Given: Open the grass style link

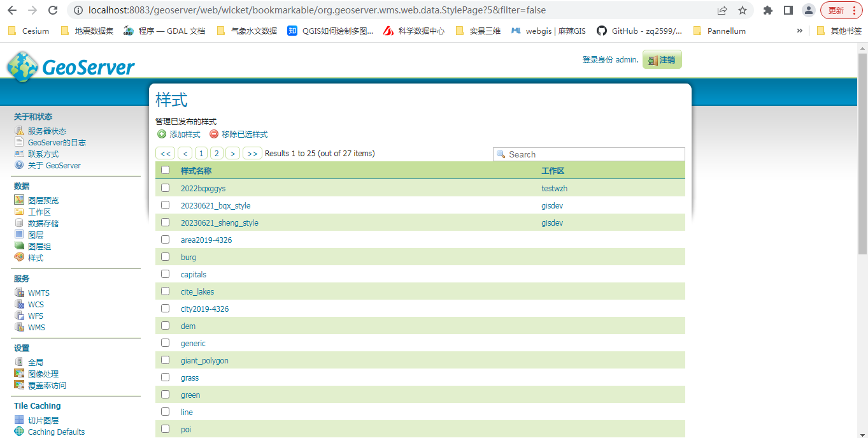Looking at the screenshot, I should pyautogui.click(x=190, y=378).
